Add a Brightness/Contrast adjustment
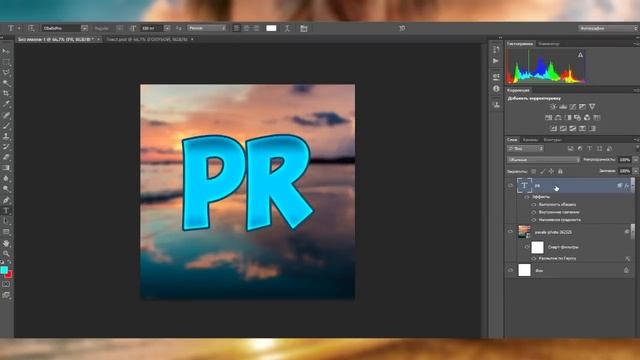Screen dimensions: 640x360 [553, 107]
